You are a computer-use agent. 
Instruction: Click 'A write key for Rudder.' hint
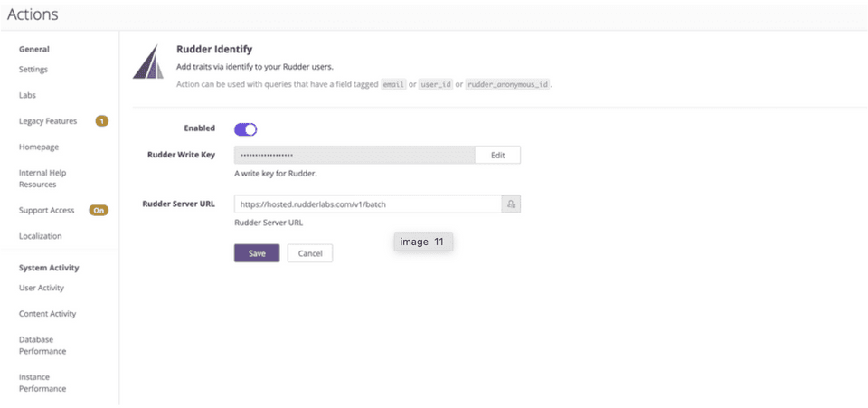pos(276,174)
